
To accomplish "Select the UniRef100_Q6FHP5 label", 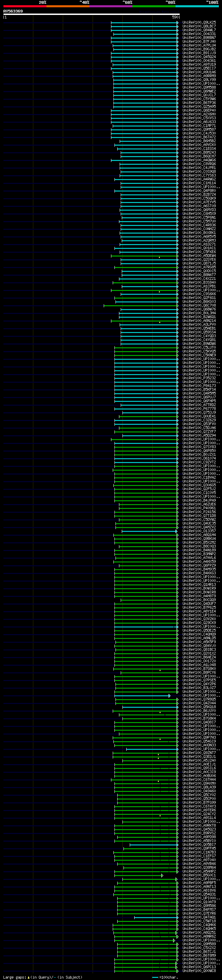I will click(199, 401).
